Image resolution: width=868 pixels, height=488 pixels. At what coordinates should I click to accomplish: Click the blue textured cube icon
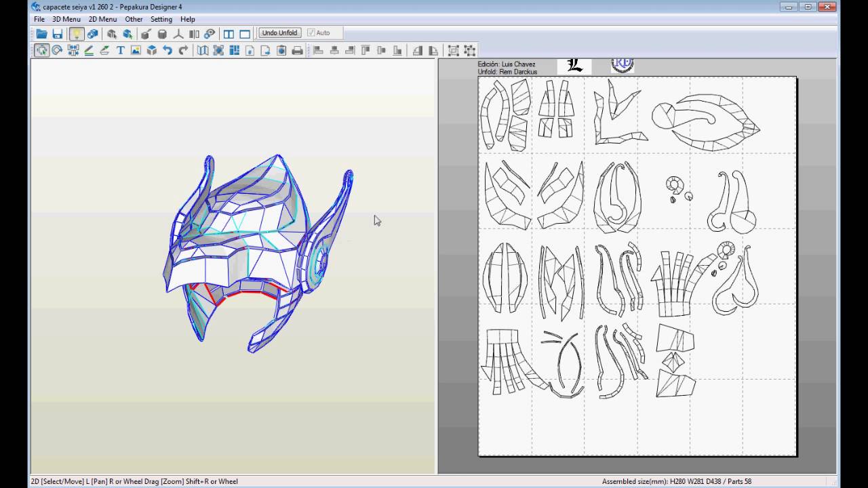coord(93,33)
